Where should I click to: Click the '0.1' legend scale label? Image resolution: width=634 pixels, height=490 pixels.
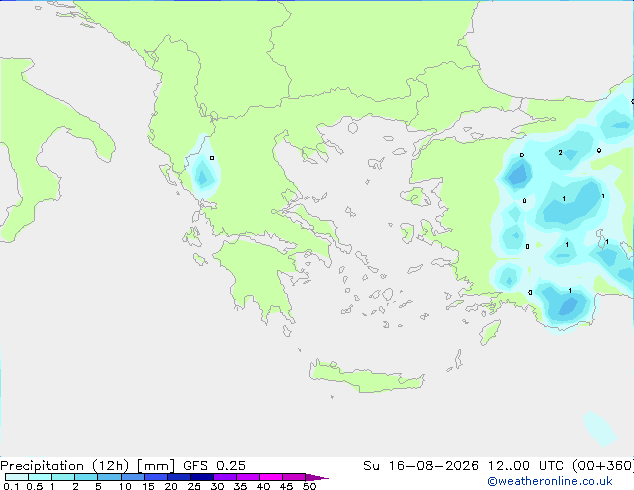tap(11, 486)
